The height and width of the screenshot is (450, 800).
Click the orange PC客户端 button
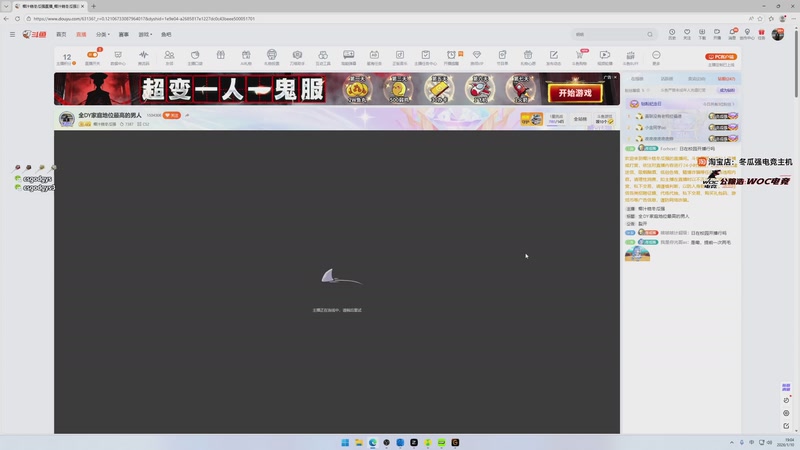coord(721,57)
